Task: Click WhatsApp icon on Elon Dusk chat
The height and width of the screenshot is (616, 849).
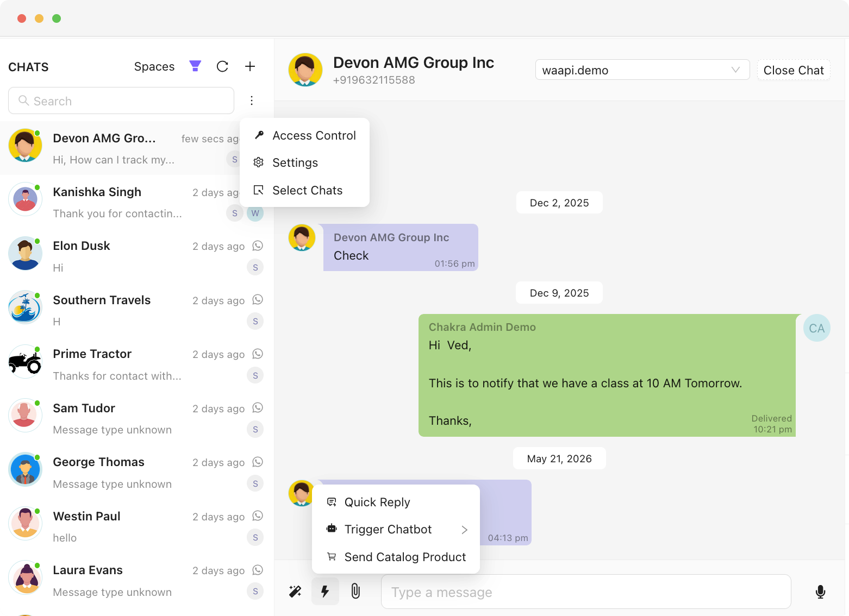Action: pyautogui.click(x=258, y=246)
